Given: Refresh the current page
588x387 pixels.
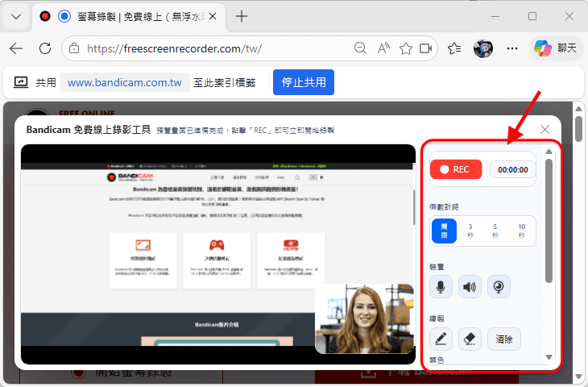Looking at the screenshot, I should coord(45,48).
